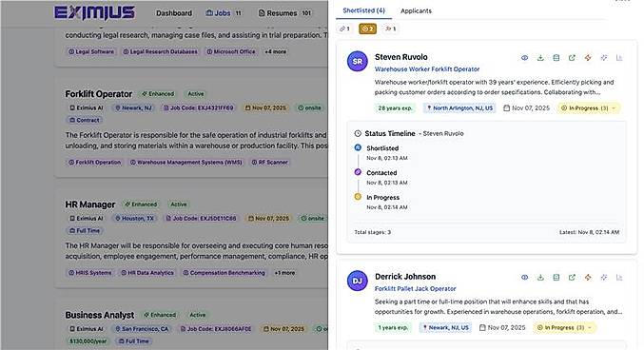Open Forklift Pallet Jack Operator link
Screen dimensions: 644x350
416,289
